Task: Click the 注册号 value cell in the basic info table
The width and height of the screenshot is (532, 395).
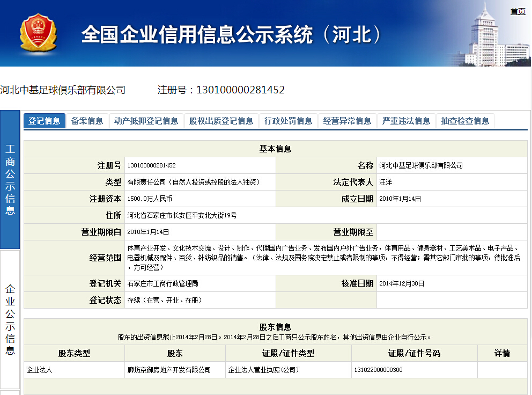Action: click(152, 165)
